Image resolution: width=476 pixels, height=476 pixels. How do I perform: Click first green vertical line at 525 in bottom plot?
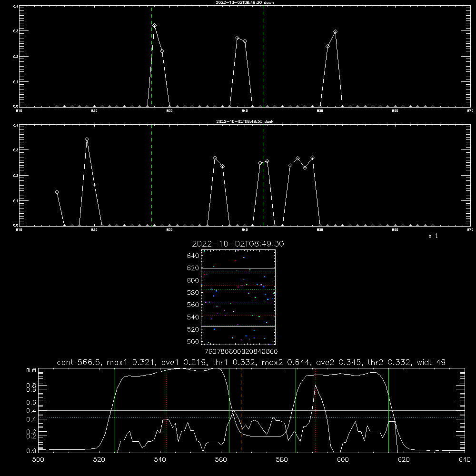pyautogui.click(x=115, y=409)
